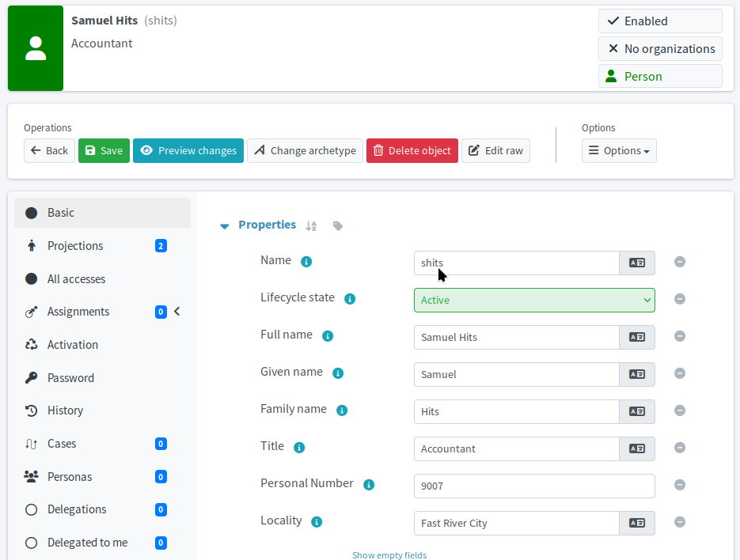The image size is (740, 560).
Task: Click the Show empty fields link
Action: 389,555
